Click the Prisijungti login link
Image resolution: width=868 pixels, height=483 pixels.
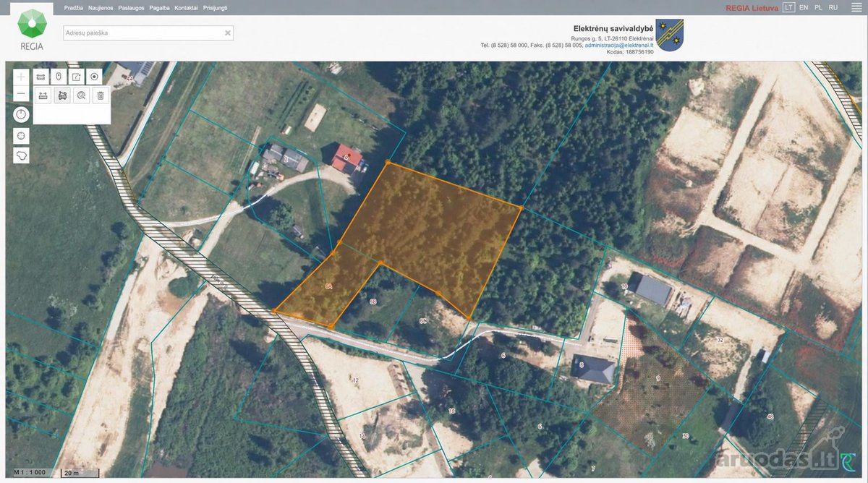pyautogui.click(x=216, y=7)
